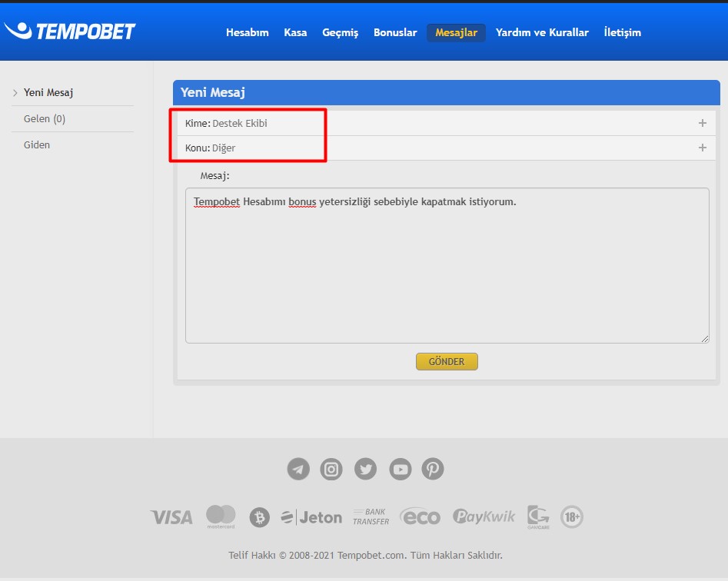
Task: Open the Telegram social icon
Action: (x=298, y=469)
